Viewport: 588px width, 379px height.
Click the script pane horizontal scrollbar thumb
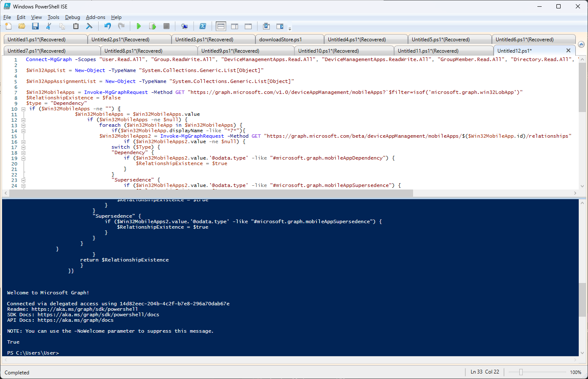click(x=211, y=193)
